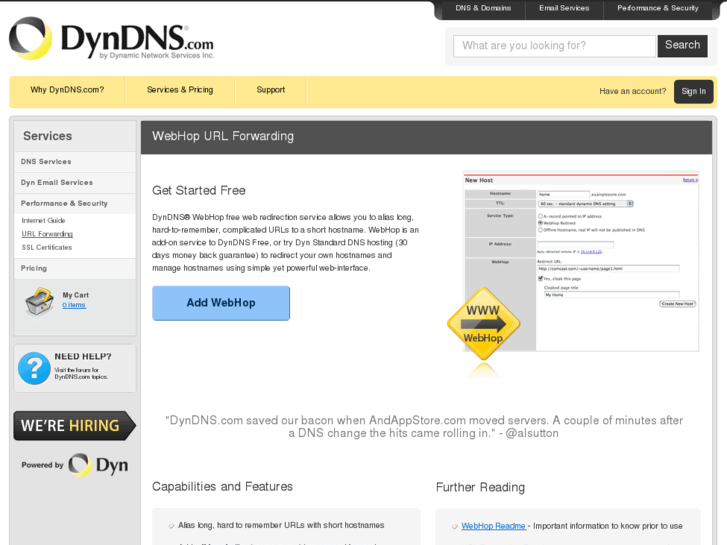Open DNS & Domains top tab
Screen dimensions: 727x545
(483, 8)
